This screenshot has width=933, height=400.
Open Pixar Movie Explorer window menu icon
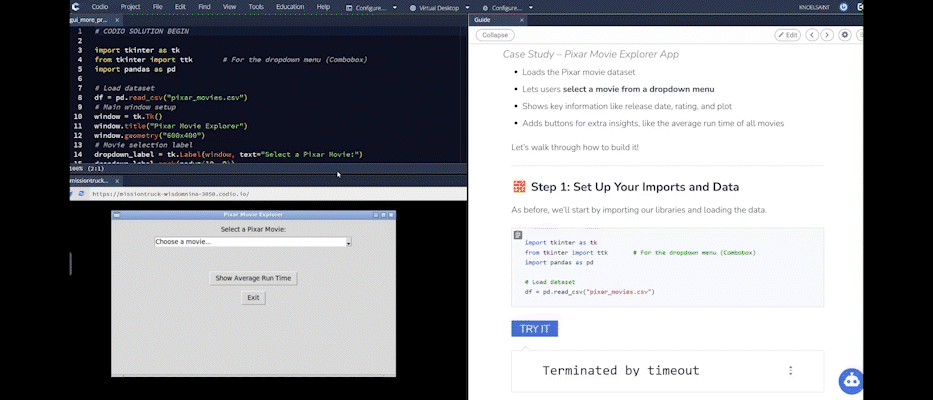[116, 215]
